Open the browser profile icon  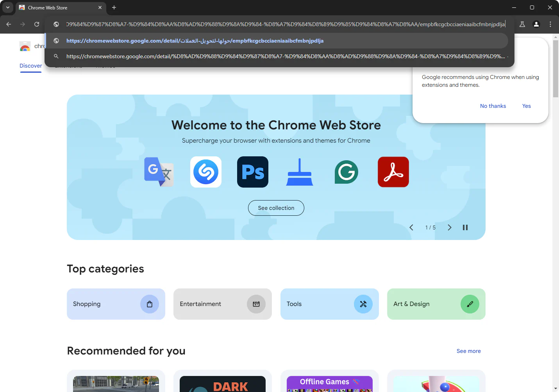point(536,24)
